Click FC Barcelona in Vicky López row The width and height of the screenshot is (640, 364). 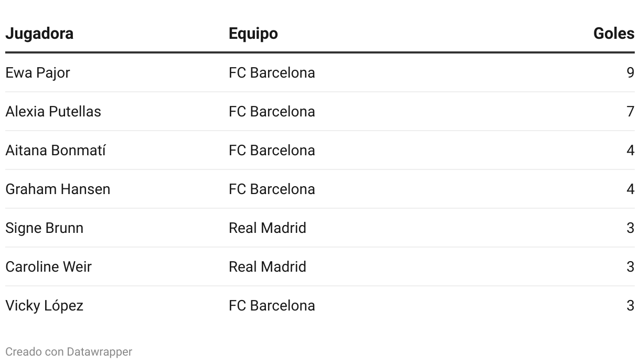click(x=272, y=305)
